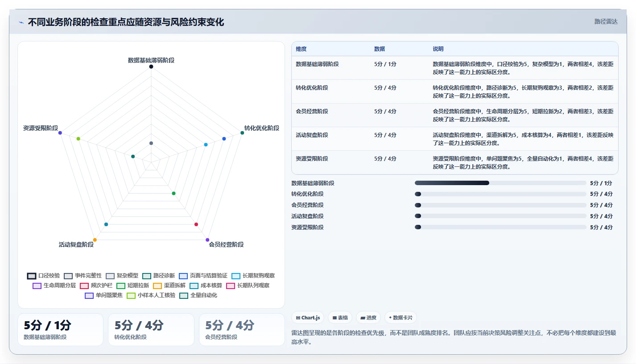
Task: Select the 转化优化阶段 table row name
Action: point(312,88)
